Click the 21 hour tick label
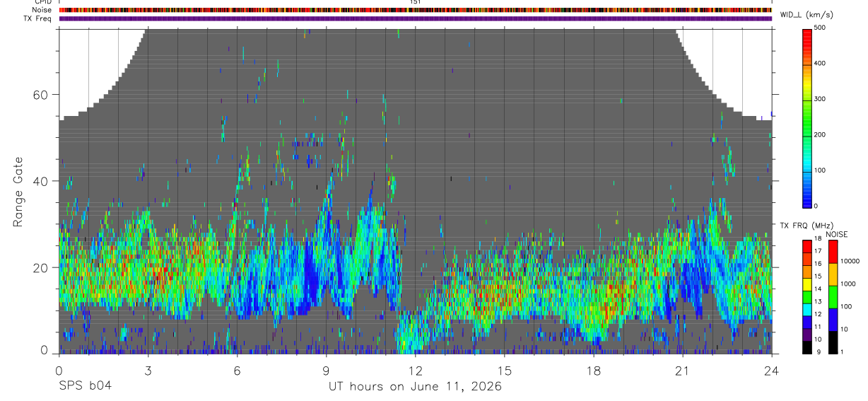Image resolution: width=868 pixels, height=401 pixels. coord(682,369)
